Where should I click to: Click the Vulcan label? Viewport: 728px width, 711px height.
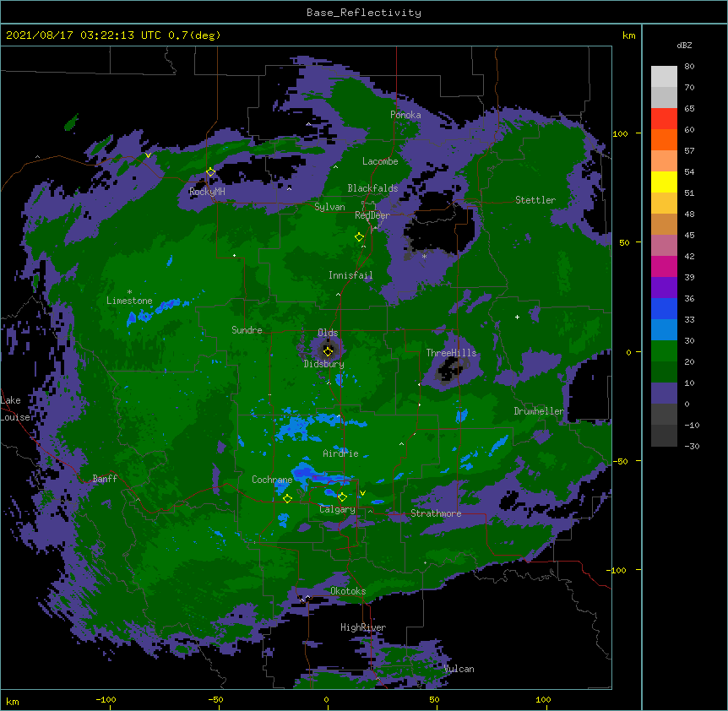click(x=459, y=669)
